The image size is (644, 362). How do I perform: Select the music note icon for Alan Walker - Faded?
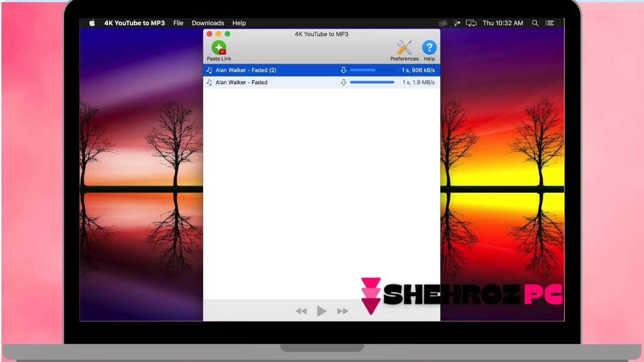(209, 82)
